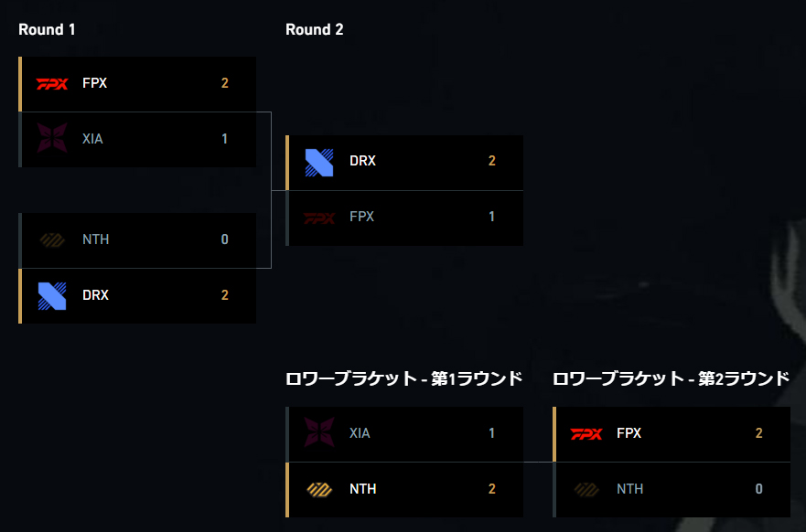Click the gold NTH logo in lower bracket
The width and height of the screenshot is (806, 532).
click(319, 489)
